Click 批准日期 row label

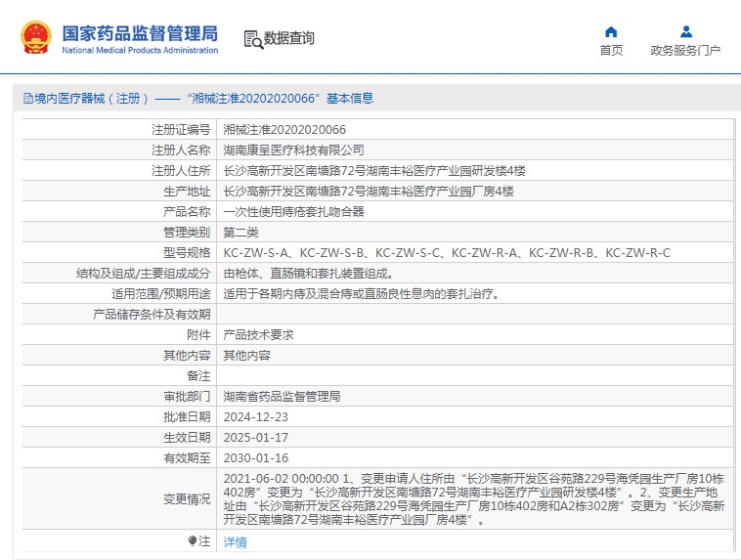tap(187, 417)
